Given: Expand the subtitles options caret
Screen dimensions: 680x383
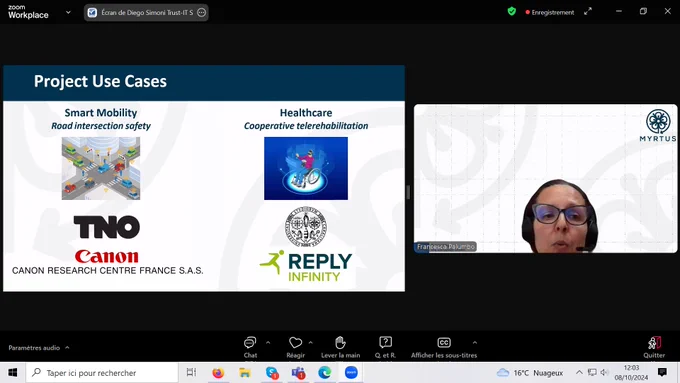Looking at the screenshot, I should coord(475,343).
